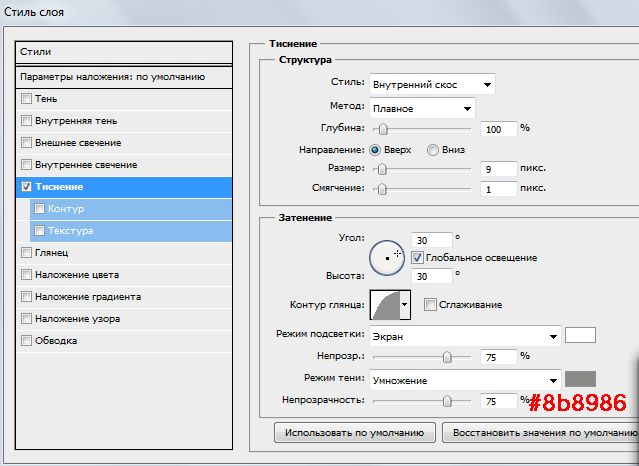639x466 pixels.
Task: Click highlight Непрозр. value field 75
Action: click(499, 358)
